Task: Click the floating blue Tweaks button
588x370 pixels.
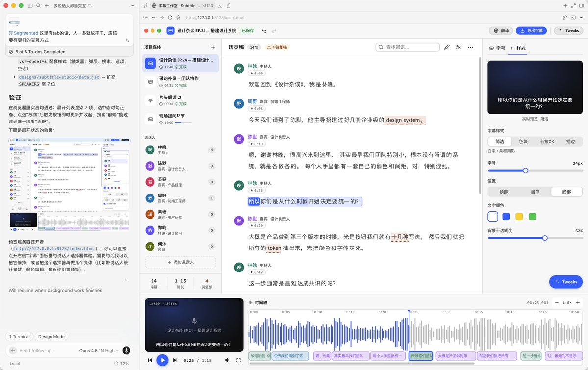Action: [x=566, y=282]
